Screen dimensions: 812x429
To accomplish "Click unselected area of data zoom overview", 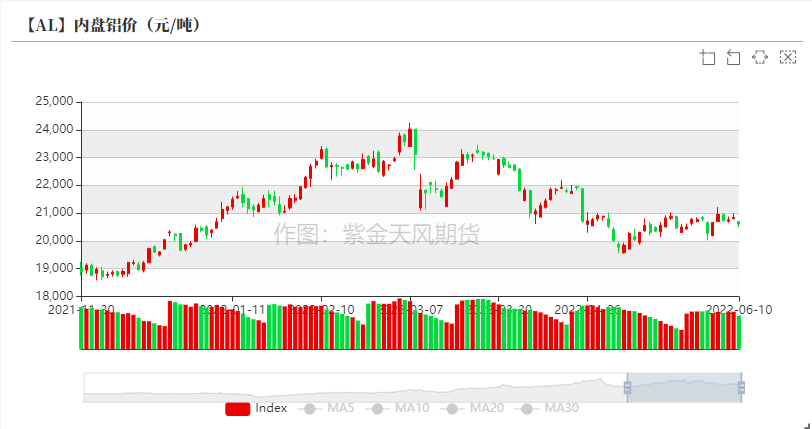I will click(350, 387).
